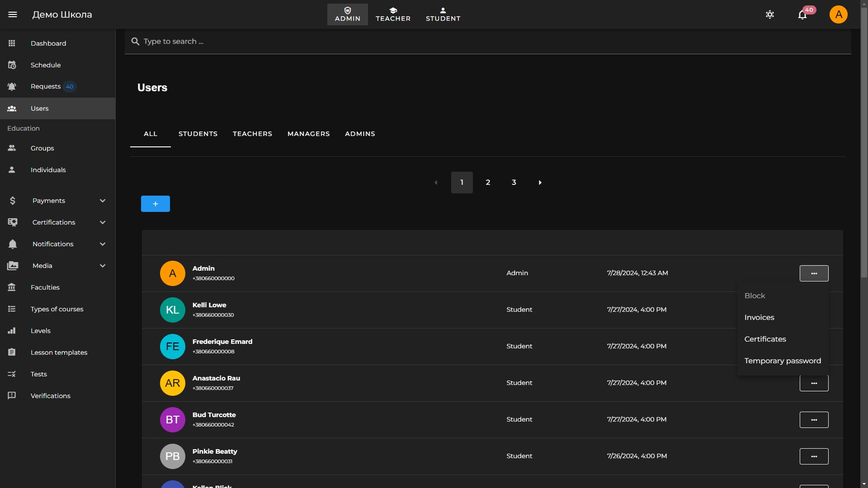Viewport: 868px width, 488px height.
Task: Open the actions menu for Admin row
Action: 814,273
